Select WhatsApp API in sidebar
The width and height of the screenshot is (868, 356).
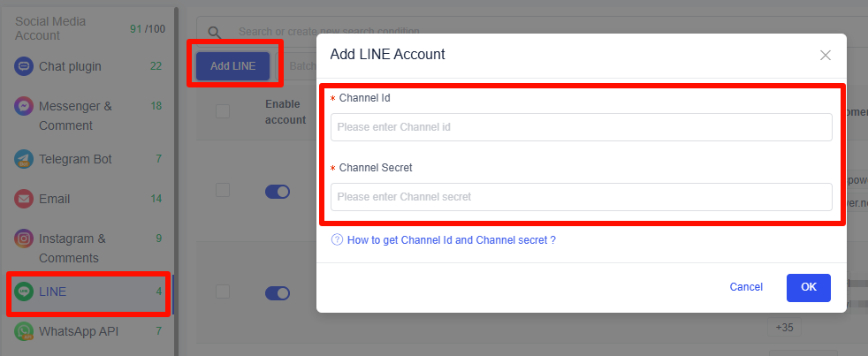pyautogui.click(x=79, y=332)
